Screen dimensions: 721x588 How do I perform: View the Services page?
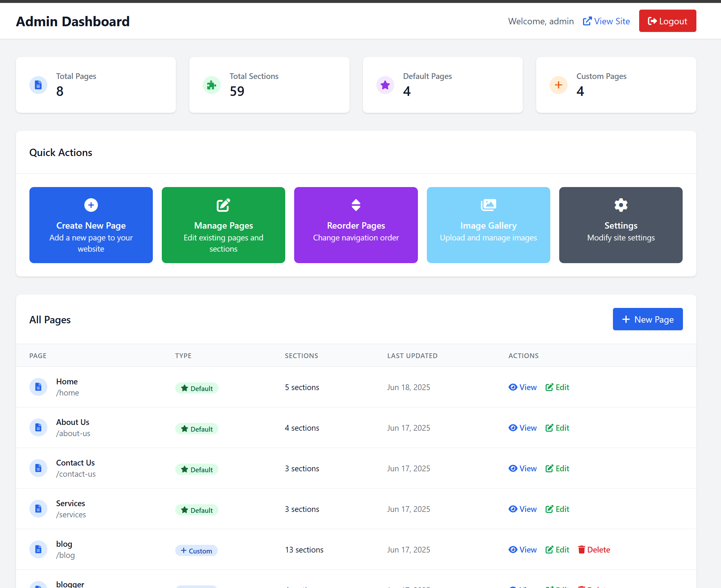tap(522, 509)
